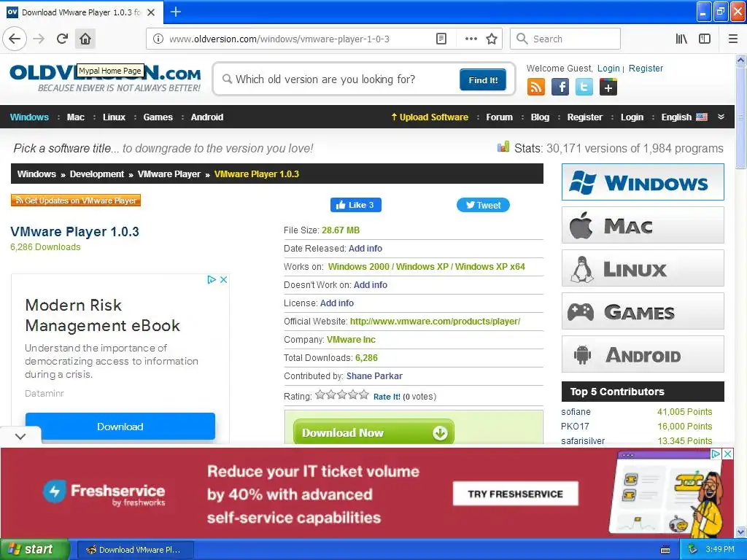Open AdChoices icon on Freshservice banner
This screenshot has height=560, width=747.
(716, 454)
